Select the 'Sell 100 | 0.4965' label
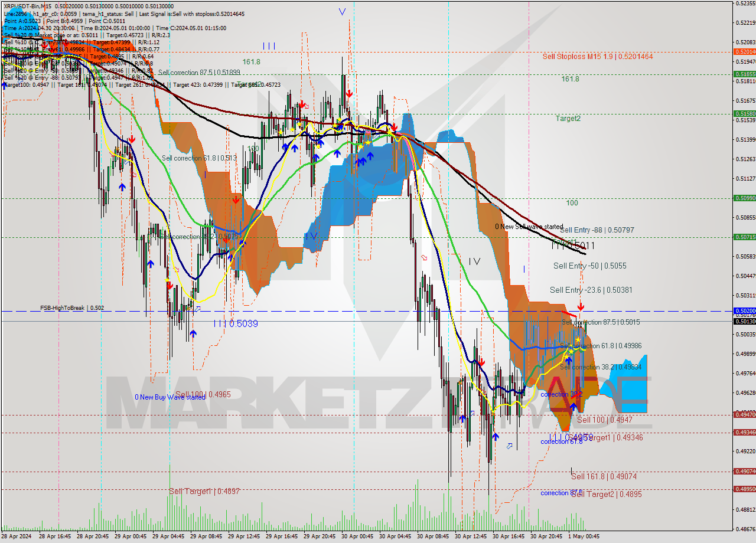The width and height of the screenshot is (756, 543). (203, 394)
